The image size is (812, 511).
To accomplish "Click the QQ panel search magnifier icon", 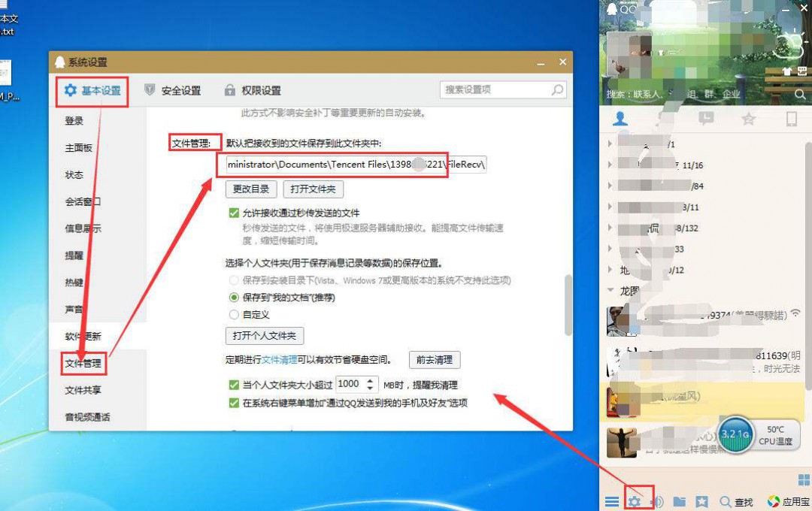I will [800, 94].
